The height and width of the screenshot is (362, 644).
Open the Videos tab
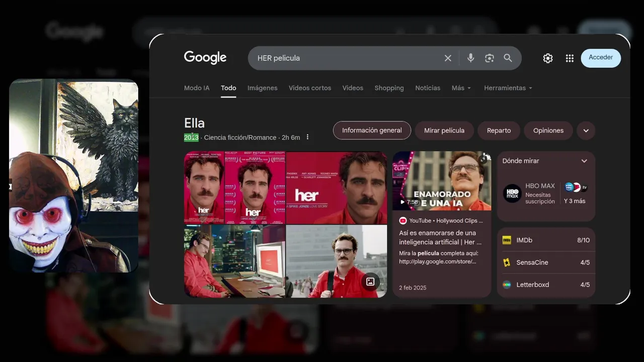pyautogui.click(x=353, y=88)
